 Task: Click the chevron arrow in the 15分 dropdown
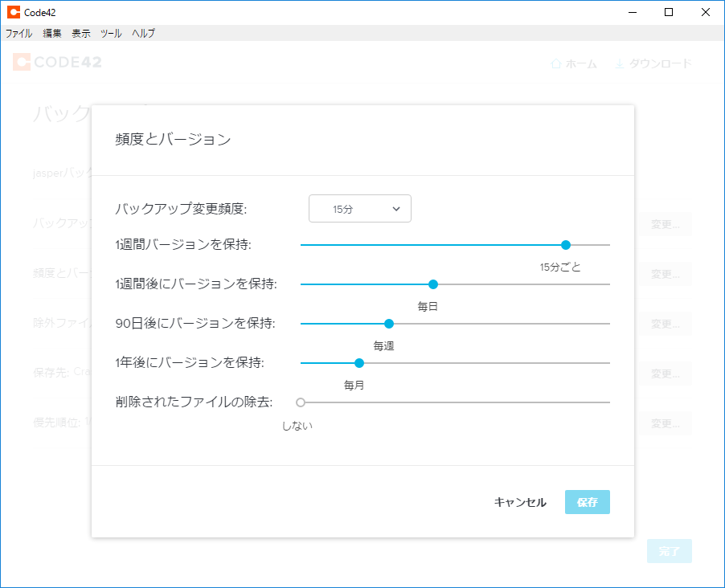pyautogui.click(x=396, y=209)
